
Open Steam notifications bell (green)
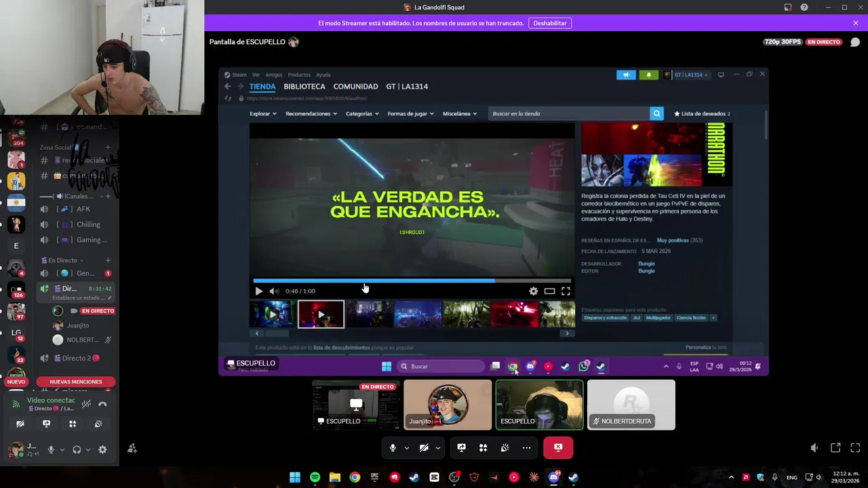click(x=649, y=75)
